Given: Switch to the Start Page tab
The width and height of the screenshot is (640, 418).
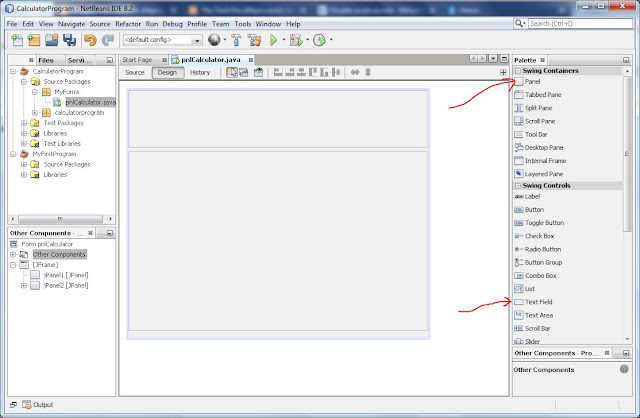Looking at the screenshot, I should 138,60.
